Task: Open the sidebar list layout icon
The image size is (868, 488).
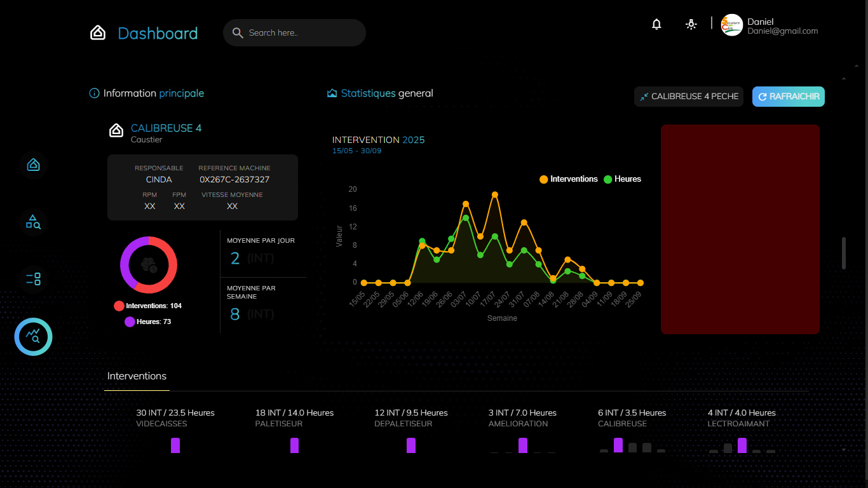Action: (33, 278)
